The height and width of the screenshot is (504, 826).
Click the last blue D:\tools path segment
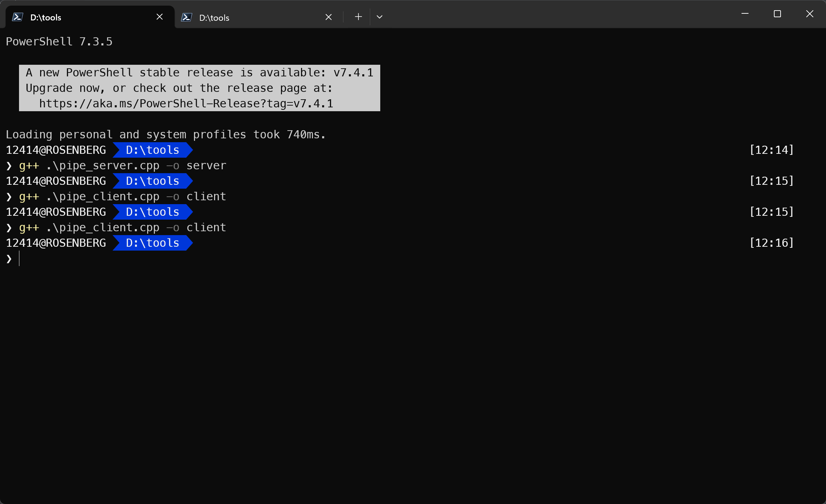tap(152, 243)
